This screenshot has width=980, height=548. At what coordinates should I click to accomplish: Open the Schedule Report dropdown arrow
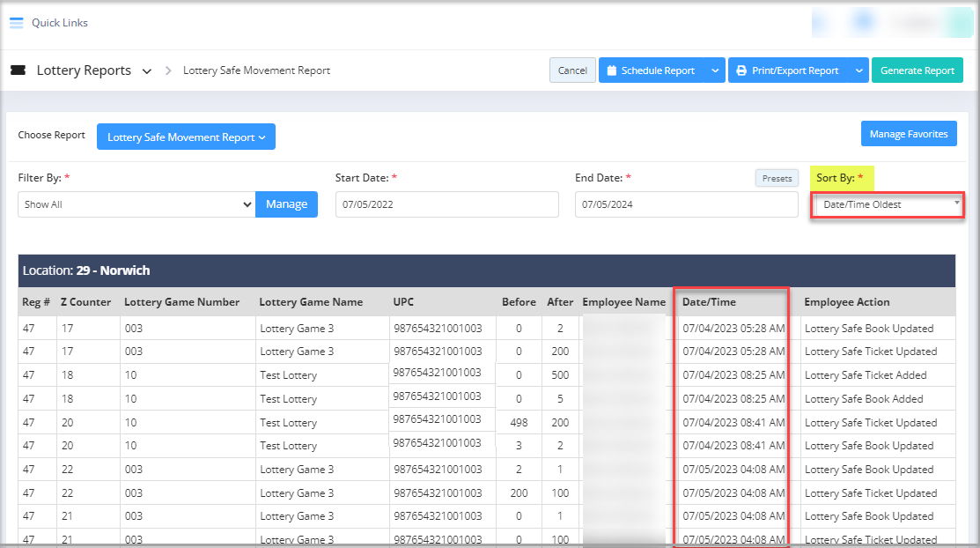[715, 70]
